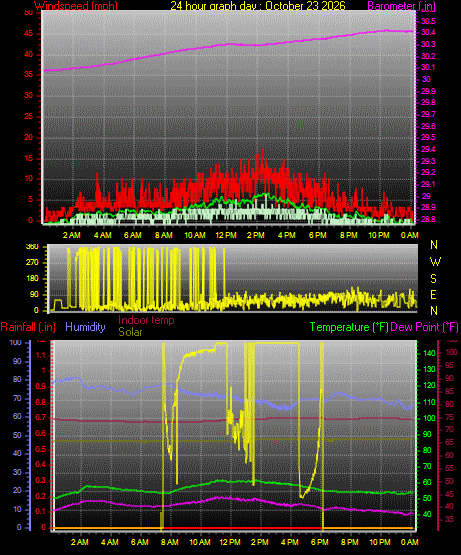Click the "Rainfall (.in)" legend label
461x555 pixels.
tap(28, 327)
